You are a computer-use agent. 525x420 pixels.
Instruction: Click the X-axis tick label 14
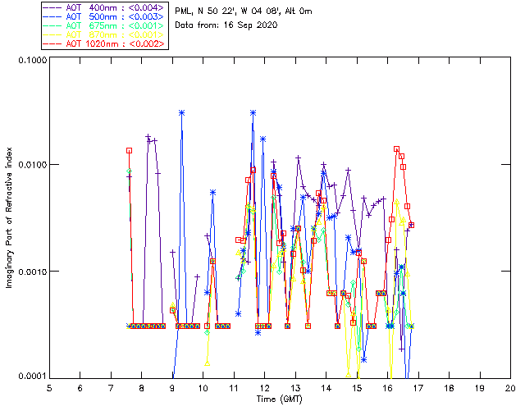(326, 388)
